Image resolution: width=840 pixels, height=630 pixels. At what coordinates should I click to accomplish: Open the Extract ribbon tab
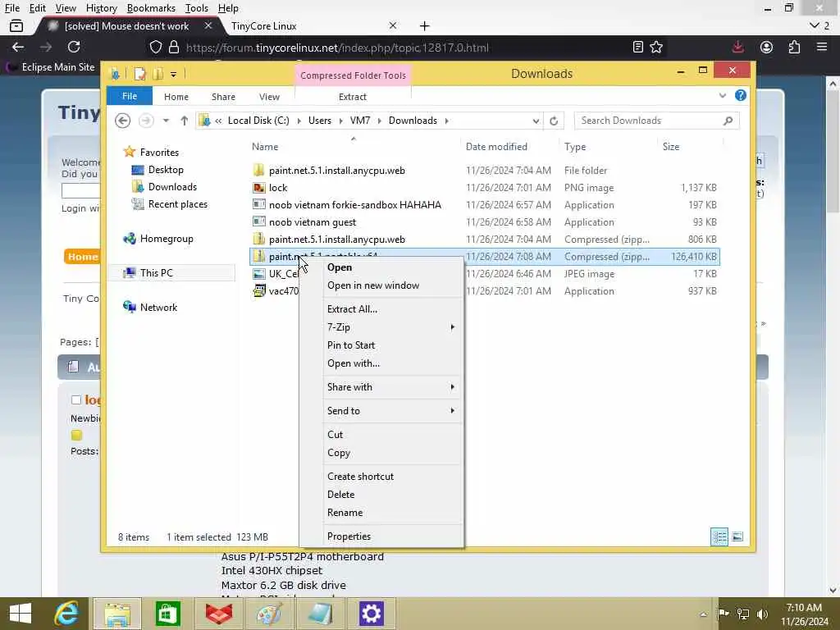point(353,97)
